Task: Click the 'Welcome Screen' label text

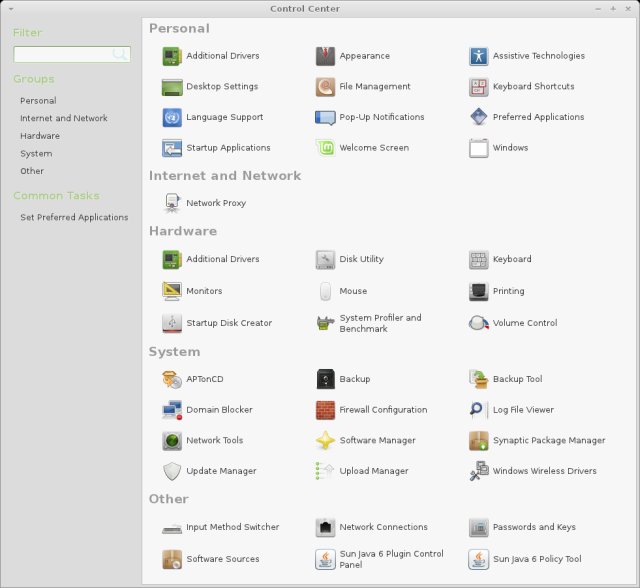Action: point(374,148)
